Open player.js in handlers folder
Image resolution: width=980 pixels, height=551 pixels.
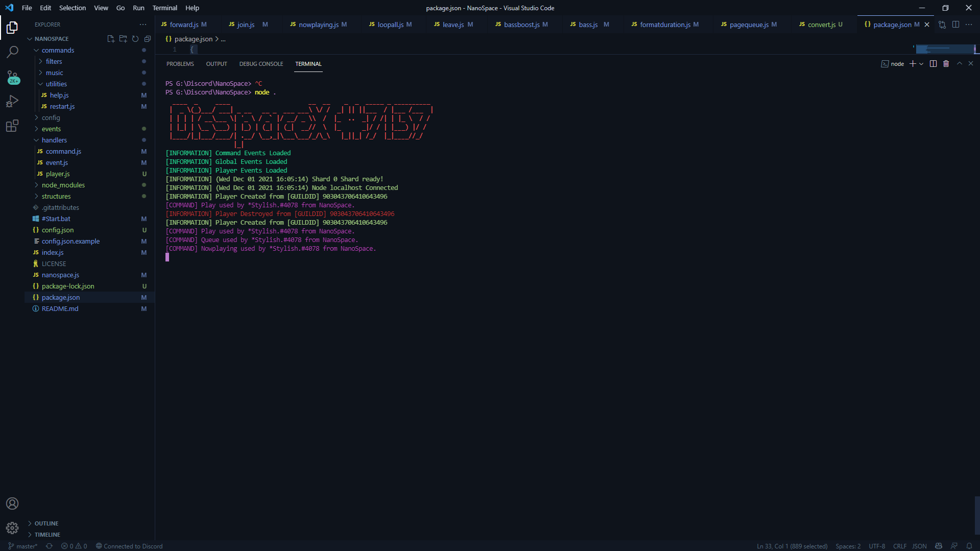point(58,174)
